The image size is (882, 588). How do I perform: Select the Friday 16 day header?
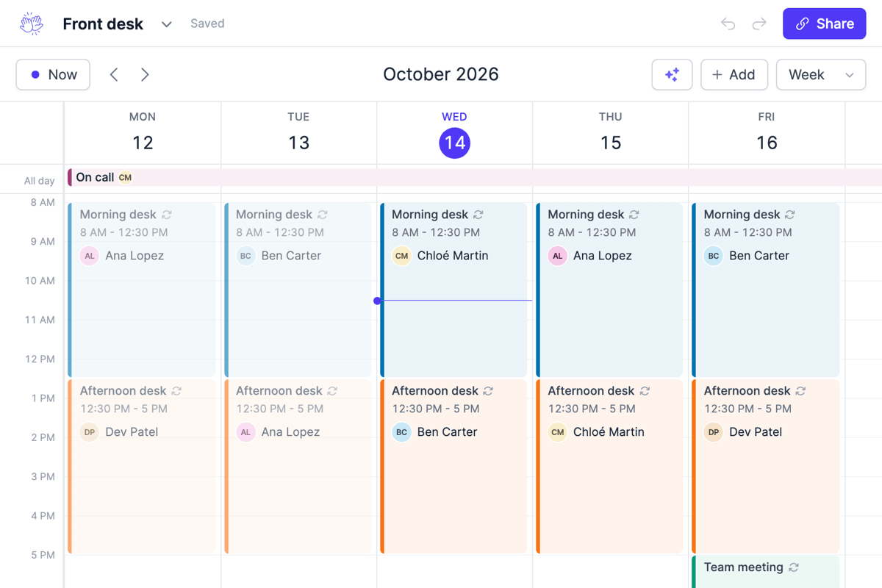point(767,133)
